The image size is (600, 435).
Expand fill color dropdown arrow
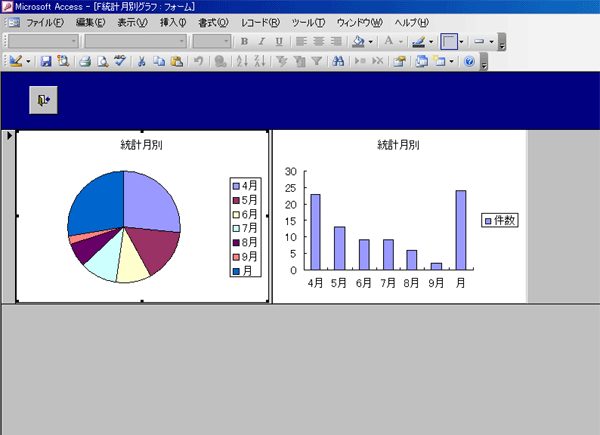(370, 41)
